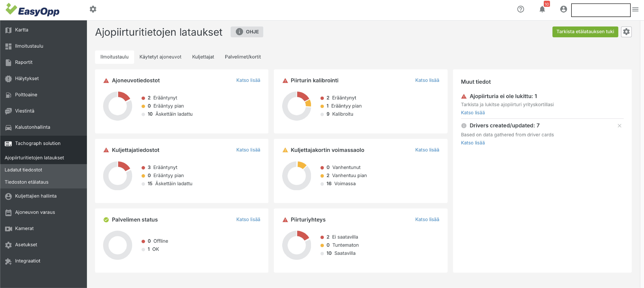Viewport: 644px width, 288px height.
Task: Open Kartta map in sidebar
Action: 21,30
